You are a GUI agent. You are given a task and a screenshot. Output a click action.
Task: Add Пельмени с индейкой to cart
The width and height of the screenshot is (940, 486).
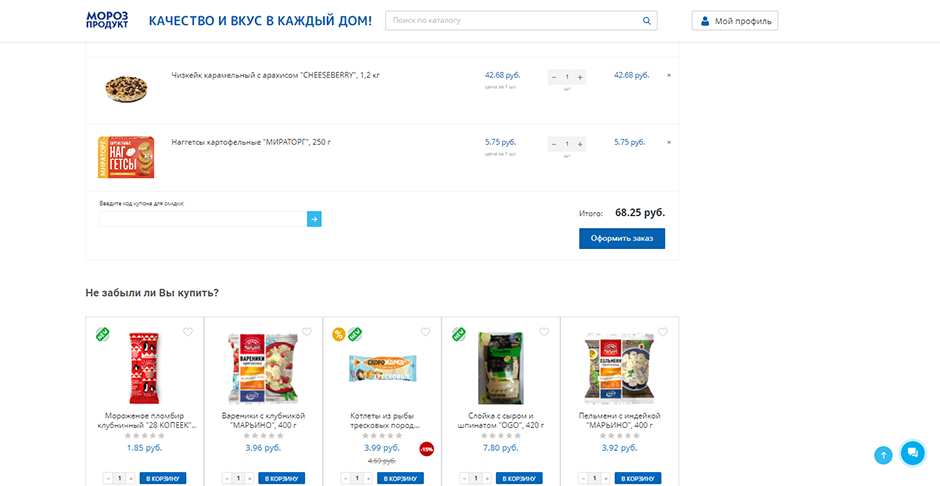pyautogui.click(x=638, y=478)
